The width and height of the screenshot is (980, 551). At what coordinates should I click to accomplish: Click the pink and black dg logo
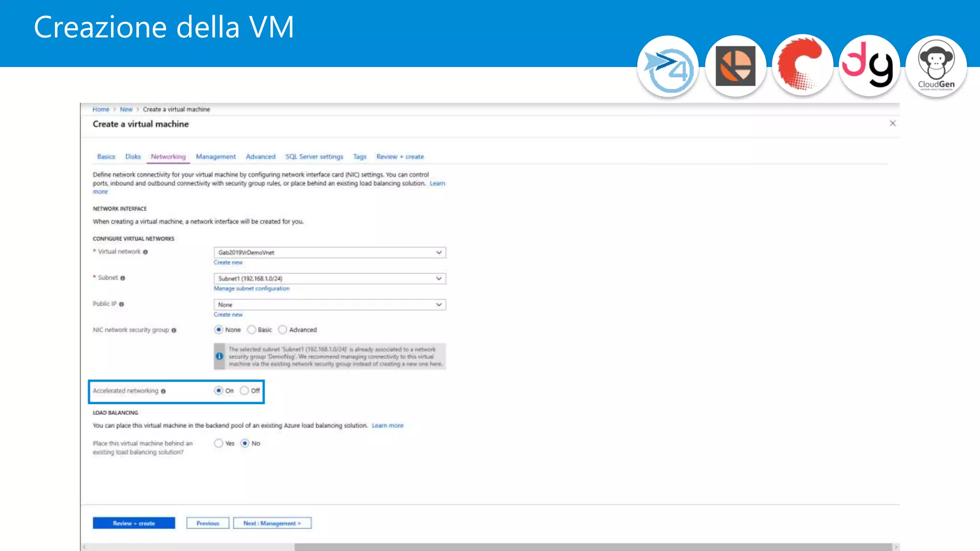(x=869, y=66)
